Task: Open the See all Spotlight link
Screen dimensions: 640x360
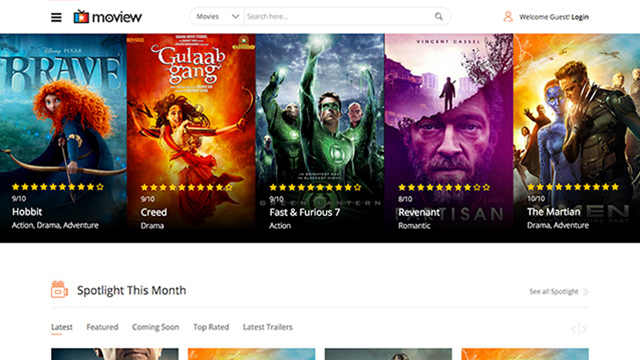Action: coord(553,291)
